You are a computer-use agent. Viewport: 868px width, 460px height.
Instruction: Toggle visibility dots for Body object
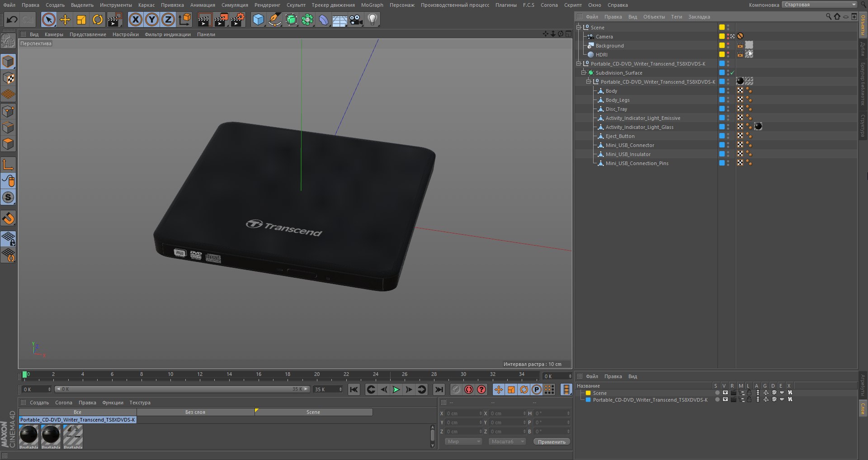click(728, 90)
